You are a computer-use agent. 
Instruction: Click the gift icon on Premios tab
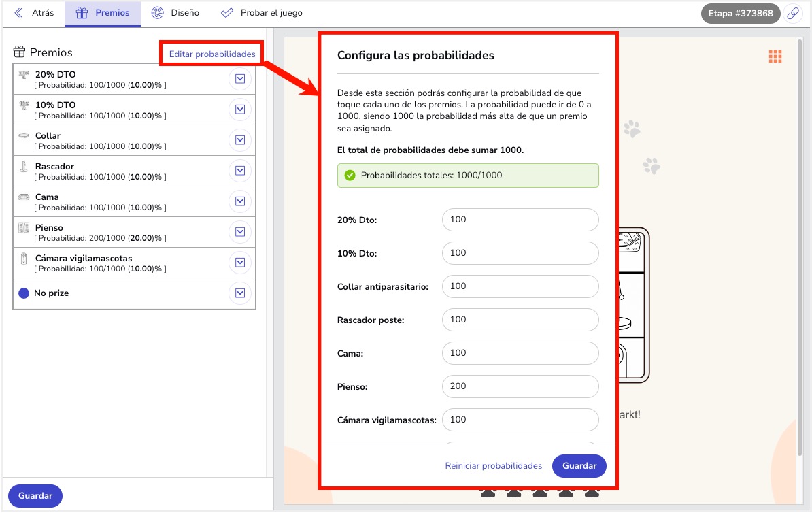coord(82,13)
